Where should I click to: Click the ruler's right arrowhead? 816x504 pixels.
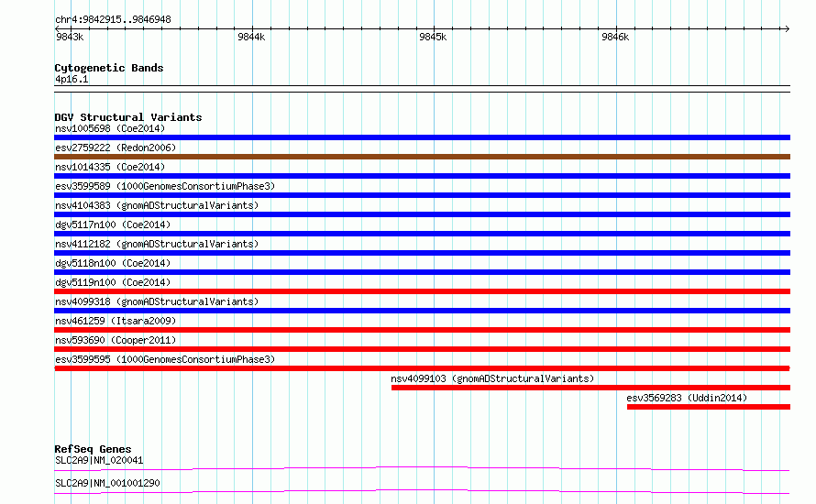click(x=787, y=28)
